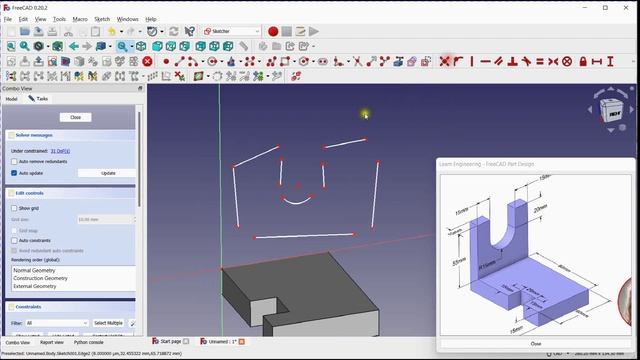Select Normal Geometry in rendering order
This screenshot has height=360, width=640.
point(34,270)
